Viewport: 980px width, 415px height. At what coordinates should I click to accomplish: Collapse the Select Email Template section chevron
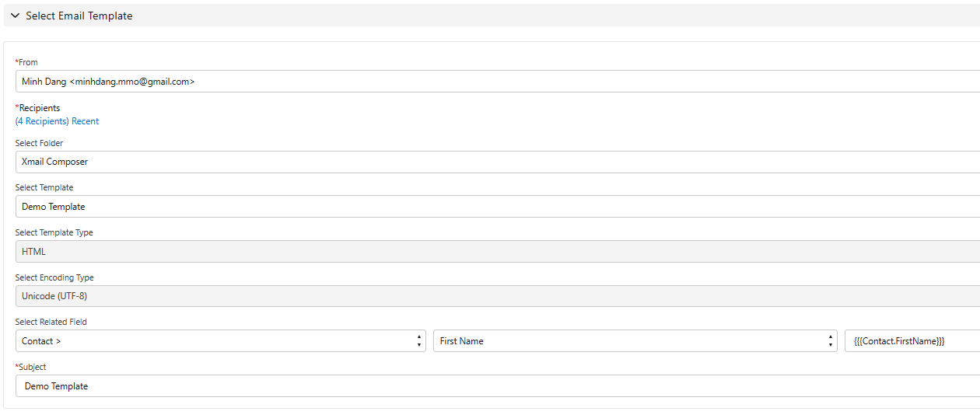click(15, 16)
